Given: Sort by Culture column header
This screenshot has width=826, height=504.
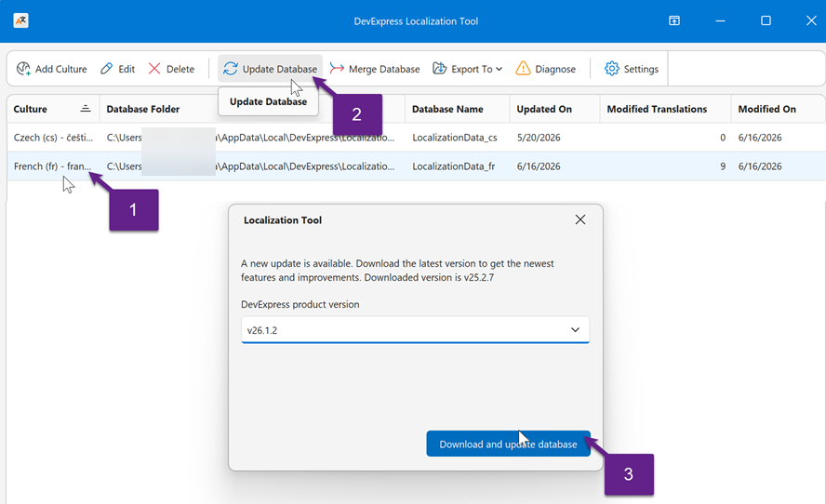Looking at the screenshot, I should pos(53,109).
